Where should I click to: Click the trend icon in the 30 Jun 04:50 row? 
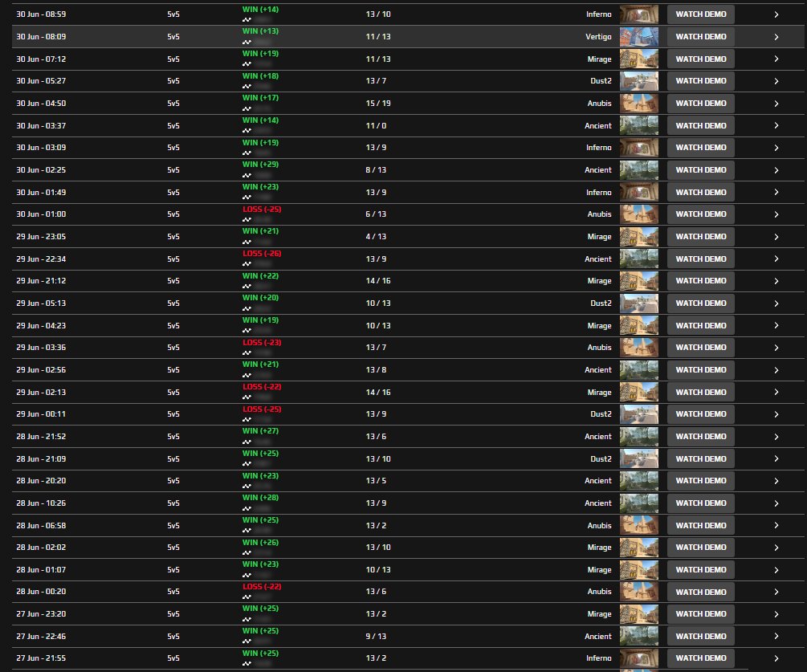coord(247,108)
